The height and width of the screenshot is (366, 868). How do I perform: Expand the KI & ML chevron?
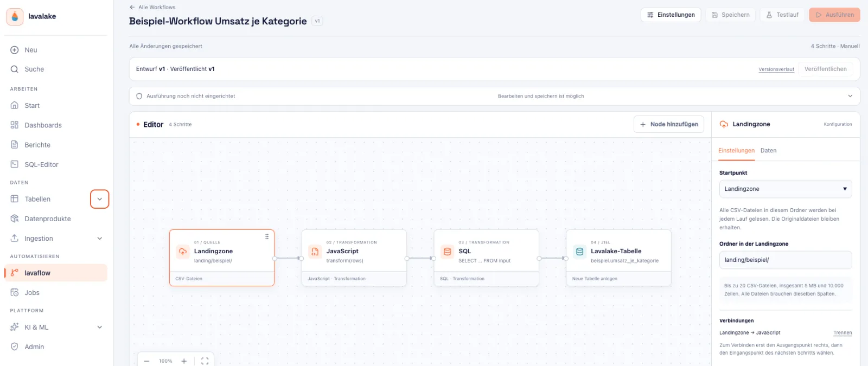(x=100, y=328)
